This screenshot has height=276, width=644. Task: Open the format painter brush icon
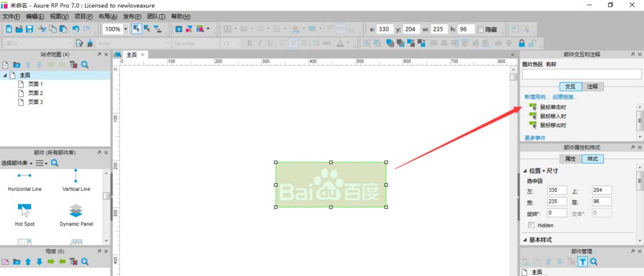click(90, 43)
